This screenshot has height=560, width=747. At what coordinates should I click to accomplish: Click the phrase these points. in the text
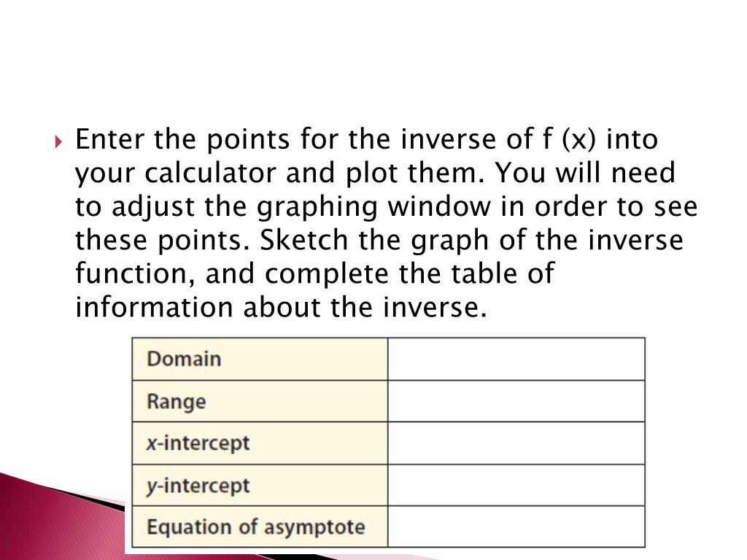point(163,240)
